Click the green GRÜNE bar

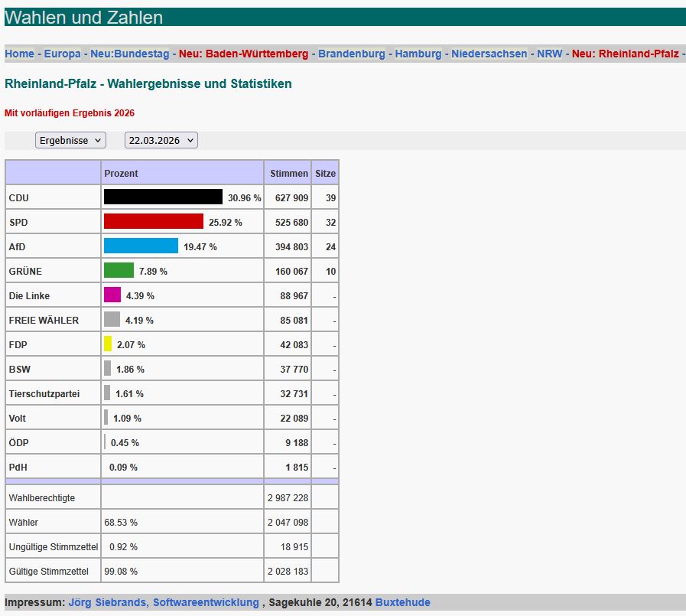[x=119, y=270]
